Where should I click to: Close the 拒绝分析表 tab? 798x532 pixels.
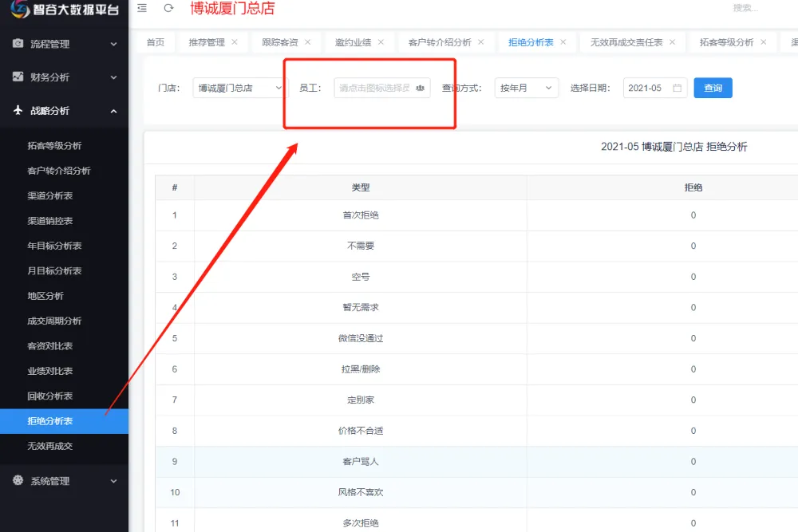coord(563,42)
